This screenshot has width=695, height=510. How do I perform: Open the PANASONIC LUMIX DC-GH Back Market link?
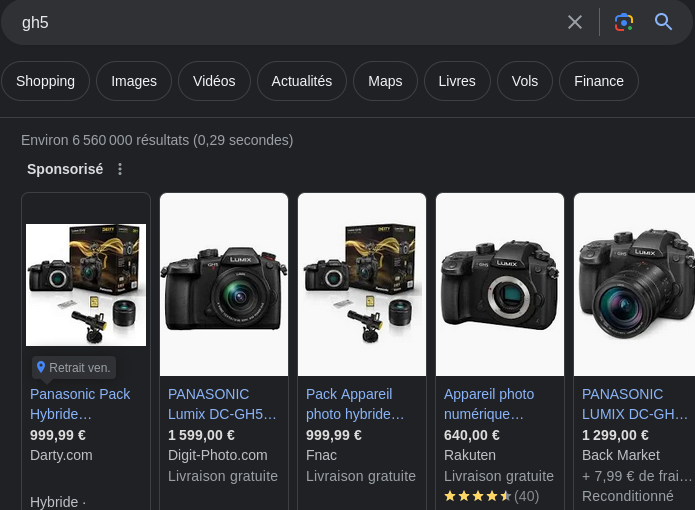tap(635, 404)
